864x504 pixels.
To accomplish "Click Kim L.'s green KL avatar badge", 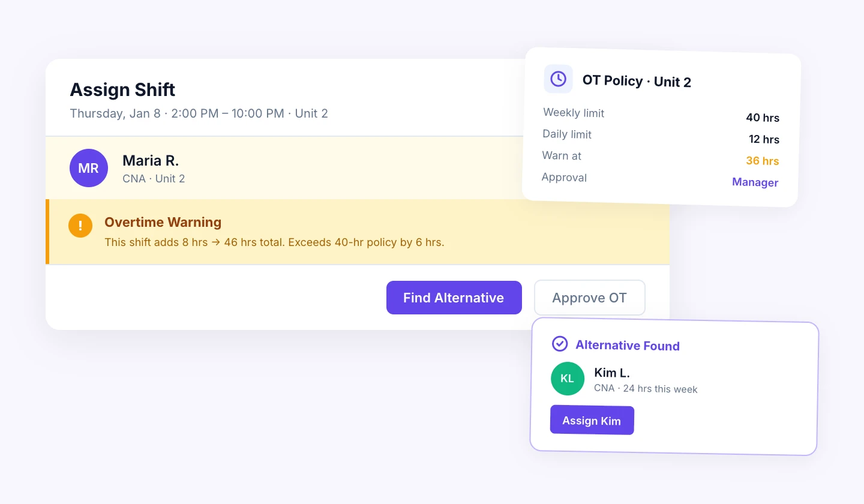I will (x=568, y=379).
